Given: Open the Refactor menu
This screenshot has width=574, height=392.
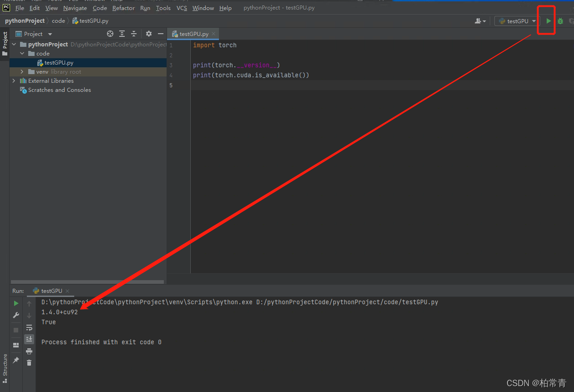Looking at the screenshot, I should coord(123,8).
